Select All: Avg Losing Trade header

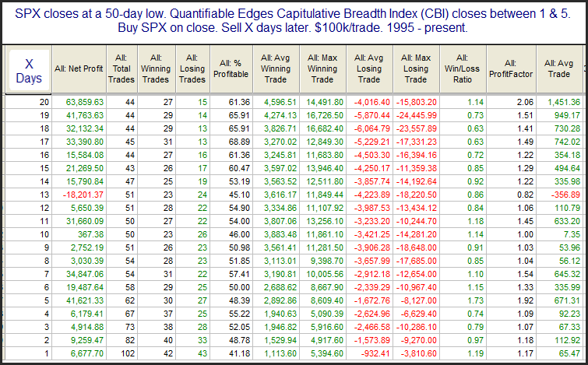pyautogui.click(x=369, y=69)
